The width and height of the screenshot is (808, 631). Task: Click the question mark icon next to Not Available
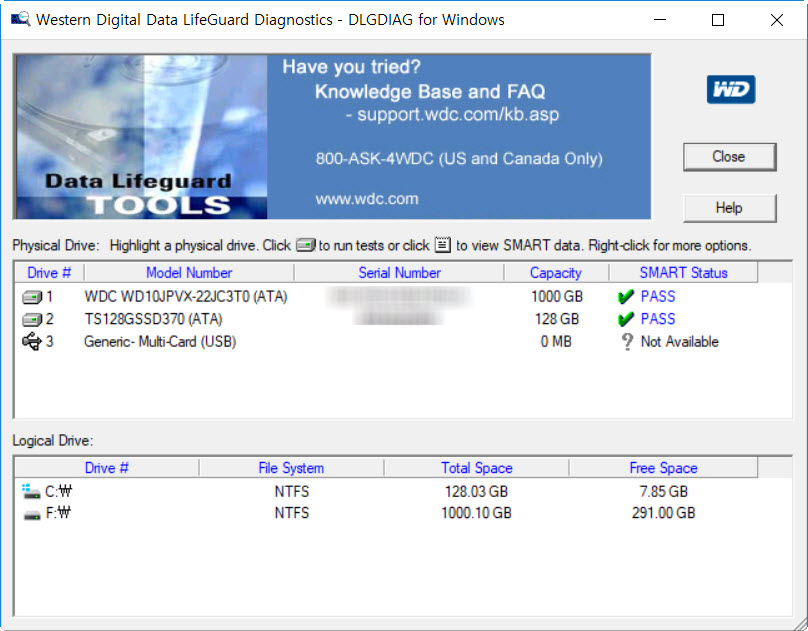627,342
